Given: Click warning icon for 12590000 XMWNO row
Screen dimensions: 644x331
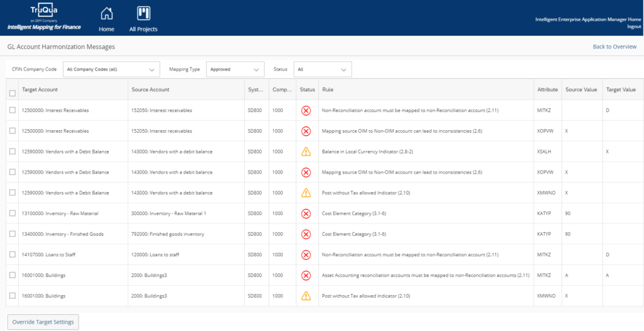Looking at the screenshot, I should pos(306,193).
